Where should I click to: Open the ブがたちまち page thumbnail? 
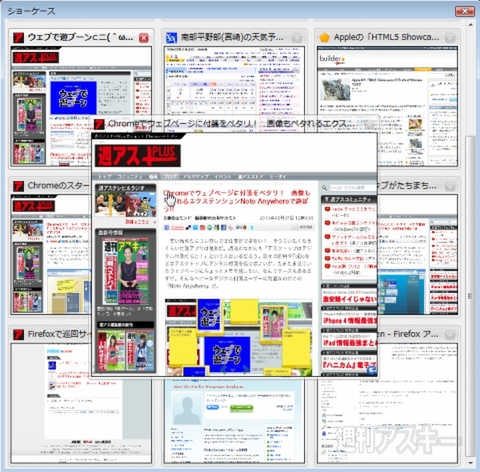click(418, 254)
